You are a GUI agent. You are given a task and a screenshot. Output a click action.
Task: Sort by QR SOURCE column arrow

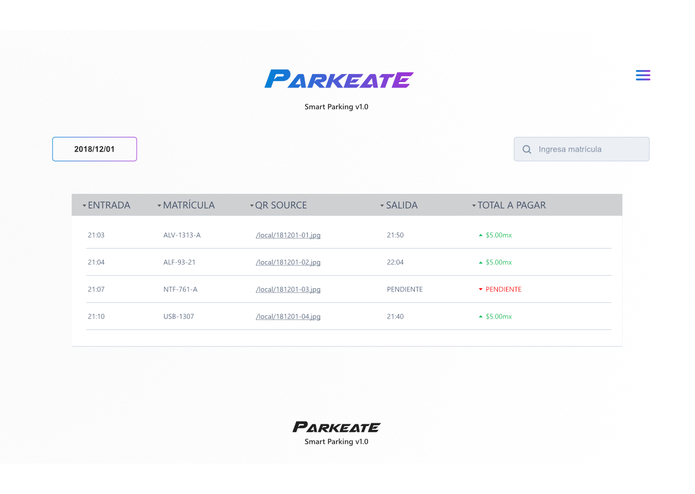[x=252, y=205]
